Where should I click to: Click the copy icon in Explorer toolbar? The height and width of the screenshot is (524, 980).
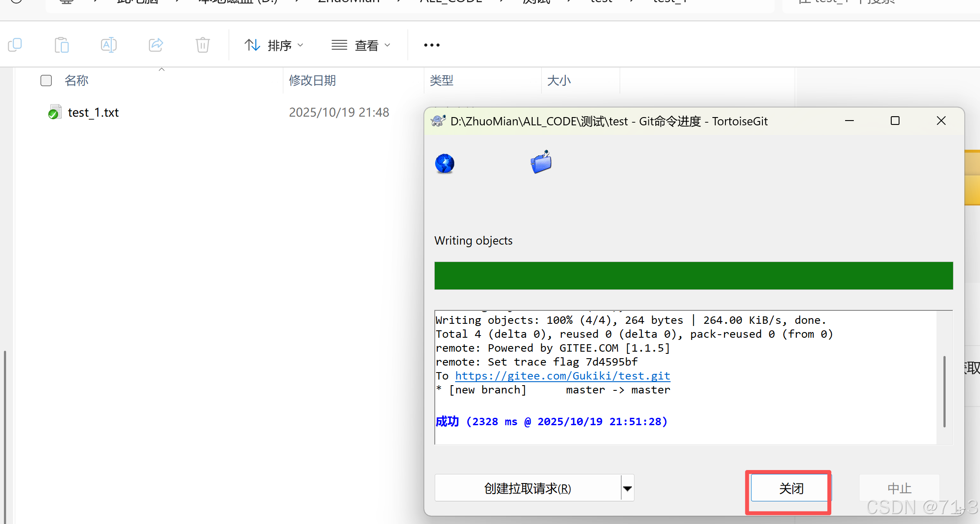(15, 45)
